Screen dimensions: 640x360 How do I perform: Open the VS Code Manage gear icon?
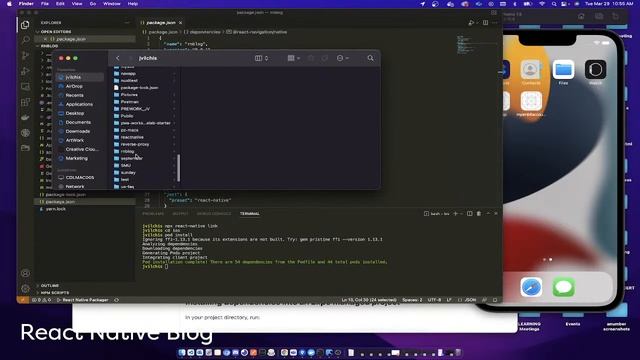coord(25,289)
